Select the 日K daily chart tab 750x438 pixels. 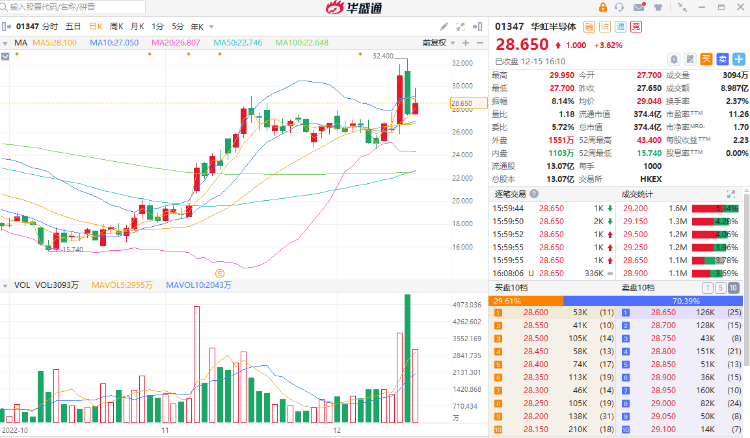point(96,27)
